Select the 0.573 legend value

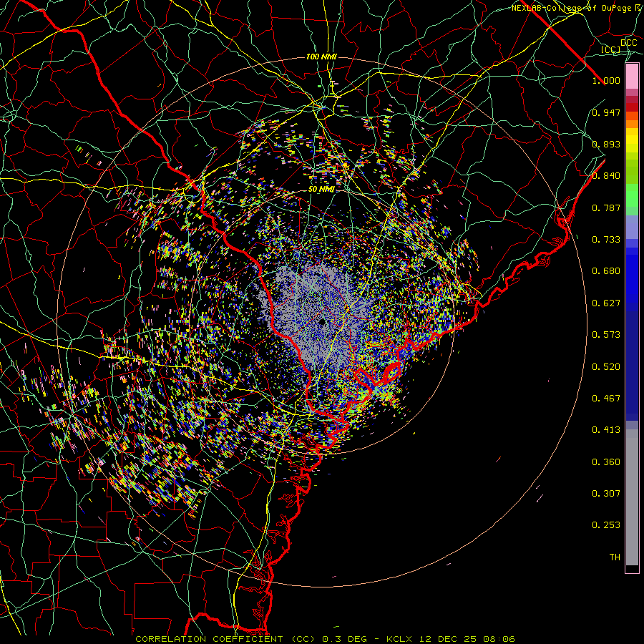(606, 335)
